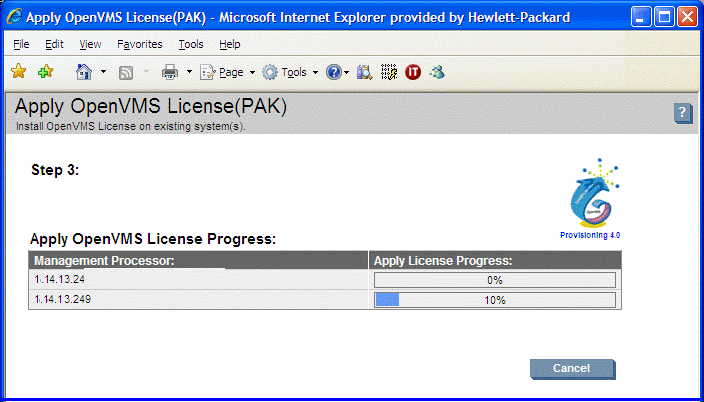Click the Messenger people icon
The height and width of the screenshot is (402, 704).
pos(437,72)
